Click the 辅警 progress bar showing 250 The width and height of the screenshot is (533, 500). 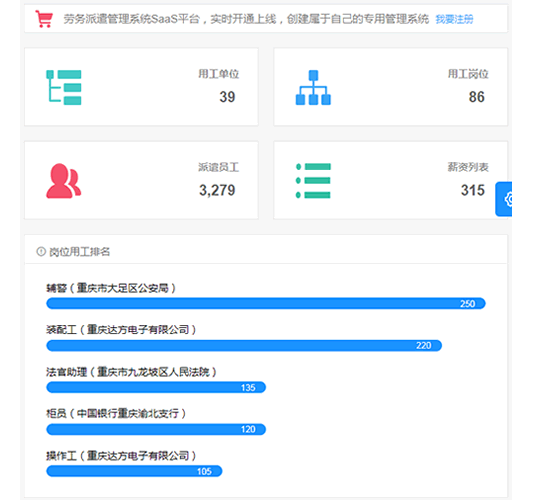pyautogui.click(x=266, y=303)
